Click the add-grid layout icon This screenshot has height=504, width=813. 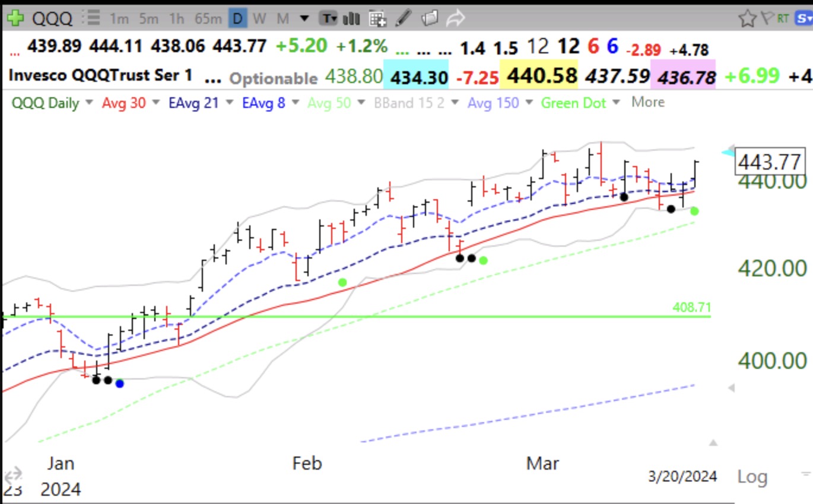click(377, 18)
